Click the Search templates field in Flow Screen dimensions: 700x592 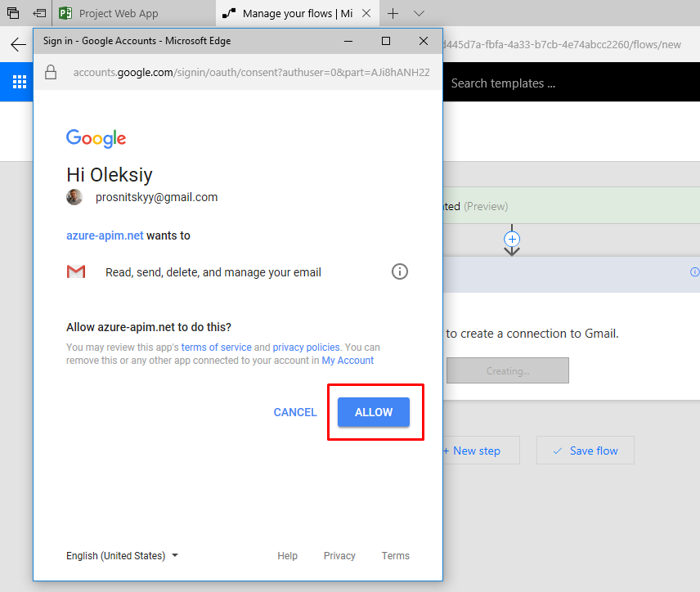click(572, 83)
